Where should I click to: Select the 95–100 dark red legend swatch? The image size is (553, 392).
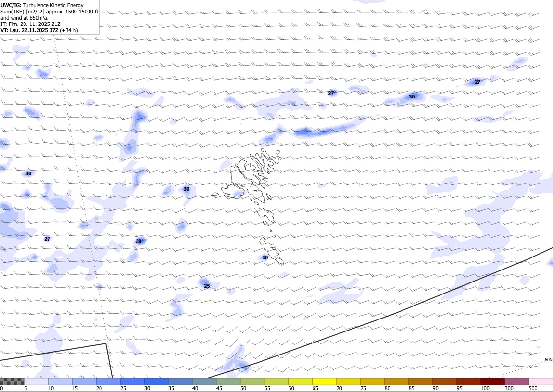[468, 381]
